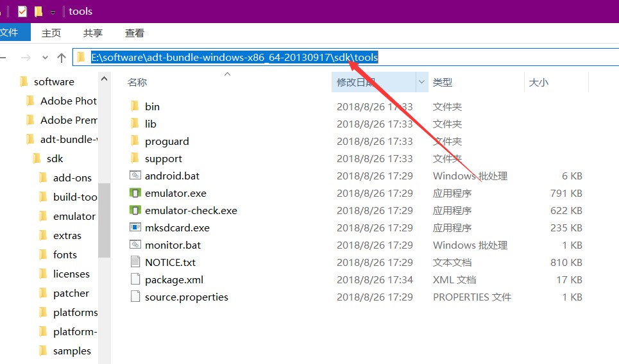Sort by 名称 column header
The height and width of the screenshot is (364, 619).
[x=137, y=83]
